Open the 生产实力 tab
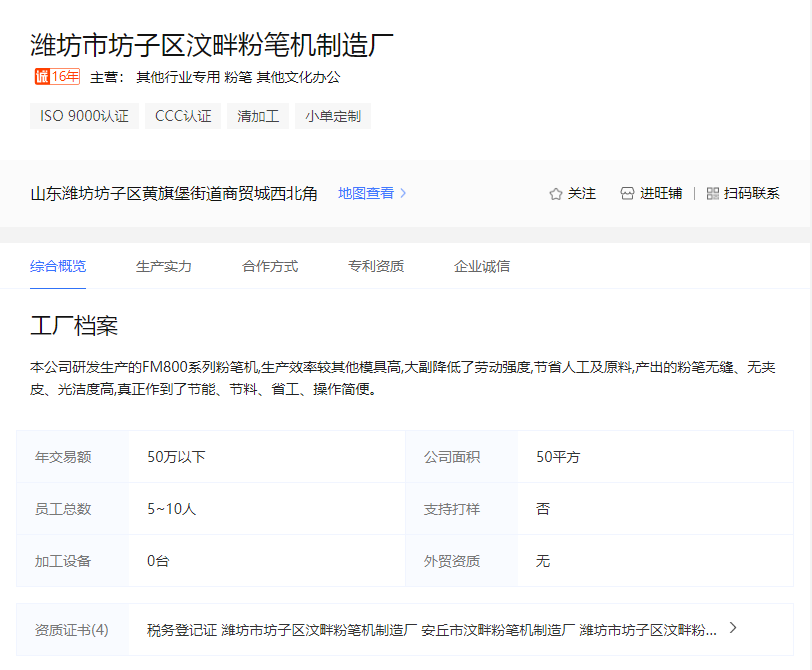 click(164, 266)
